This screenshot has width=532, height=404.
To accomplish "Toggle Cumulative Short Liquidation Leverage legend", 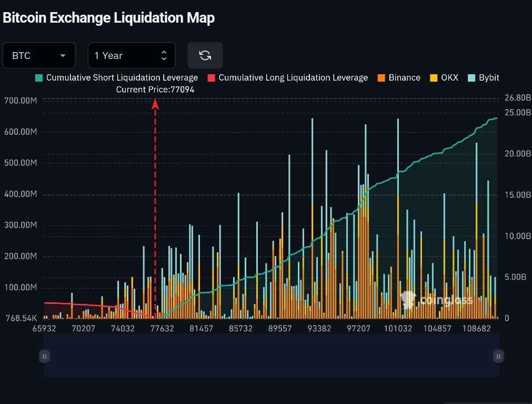I will click(116, 78).
